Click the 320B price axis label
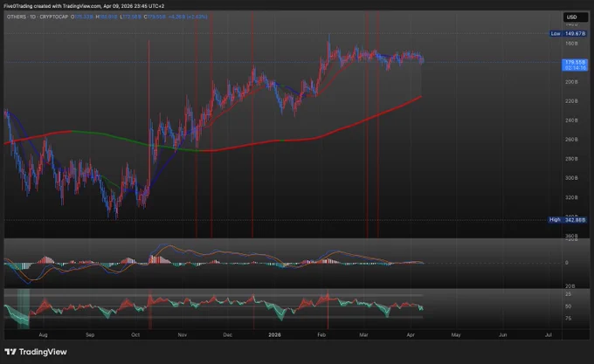 (x=571, y=197)
